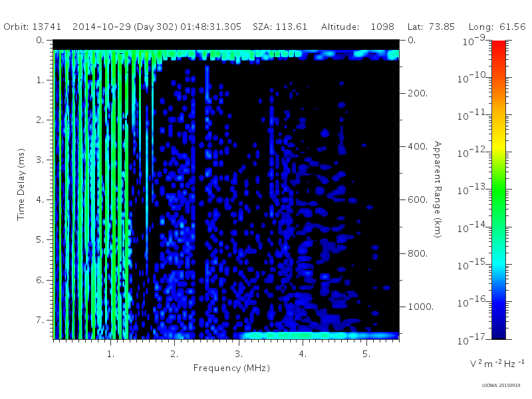The image size is (532, 399).
Task: Click the 'Long: 61.56' text
Action: [497, 27]
